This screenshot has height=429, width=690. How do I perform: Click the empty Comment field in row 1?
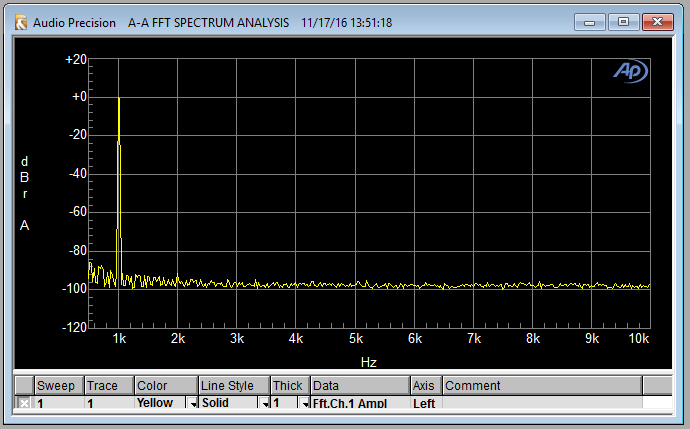(x=542, y=403)
